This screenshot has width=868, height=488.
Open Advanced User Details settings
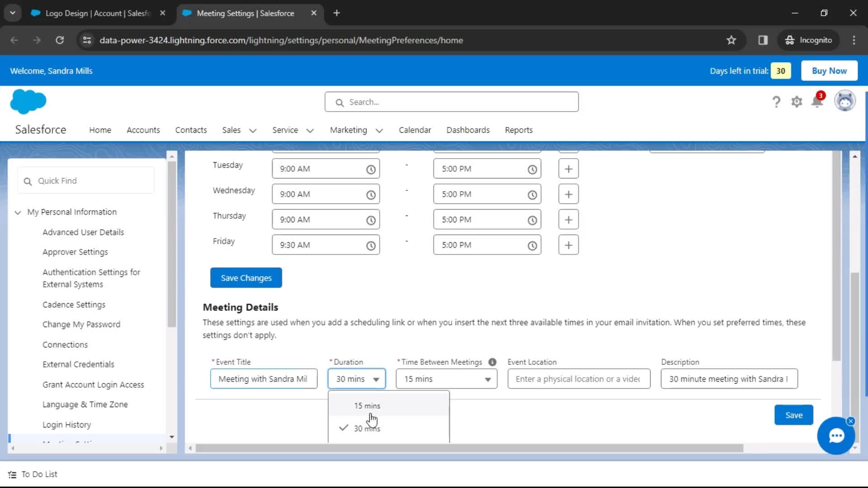coord(83,232)
